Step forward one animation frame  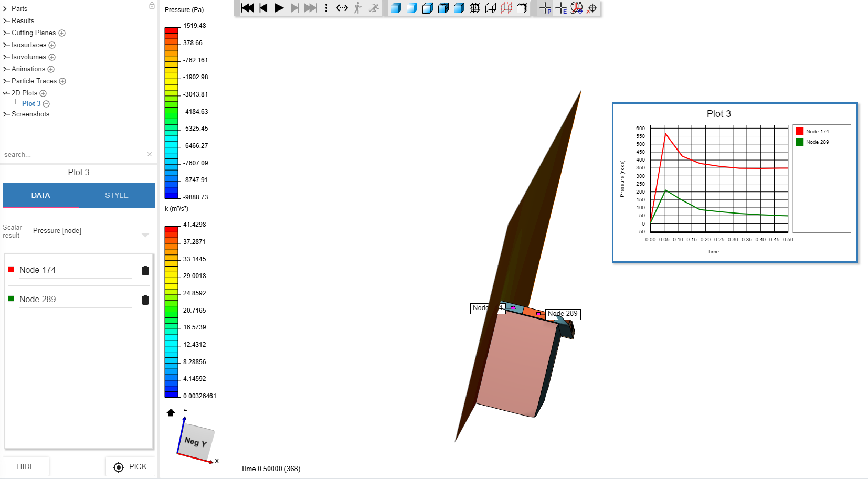(x=295, y=8)
